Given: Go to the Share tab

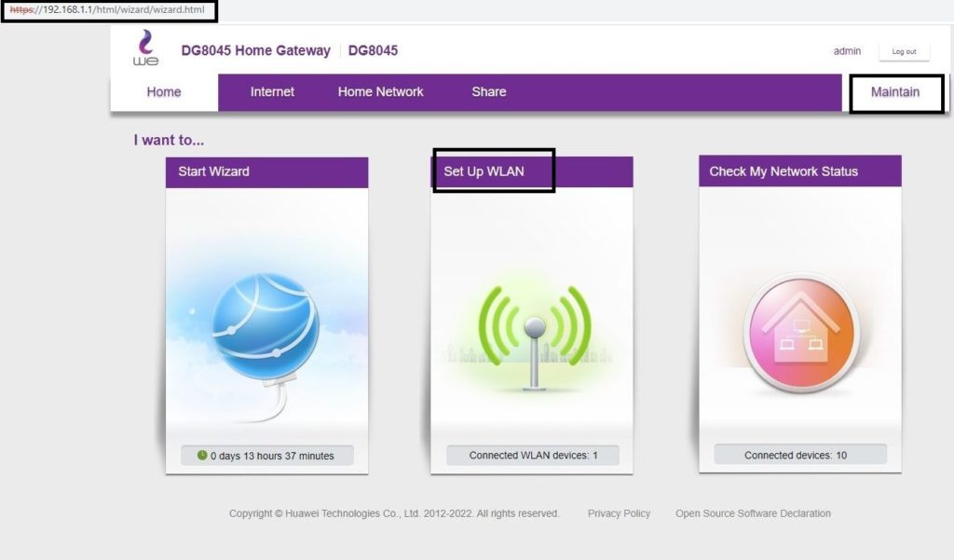Looking at the screenshot, I should (x=489, y=92).
